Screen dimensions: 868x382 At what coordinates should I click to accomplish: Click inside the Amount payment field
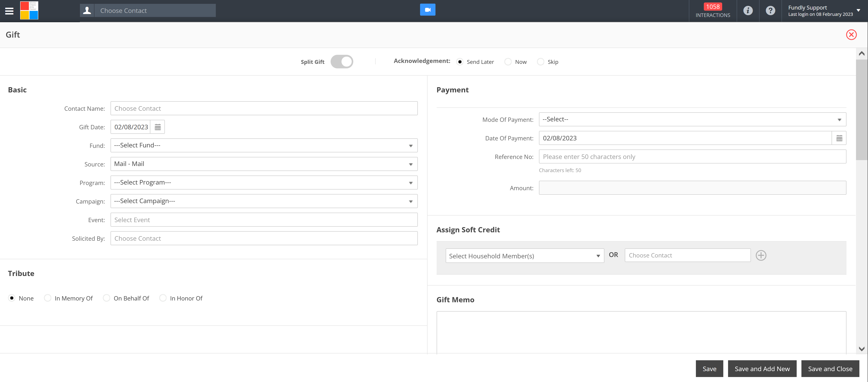pyautogui.click(x=692, y=188)
